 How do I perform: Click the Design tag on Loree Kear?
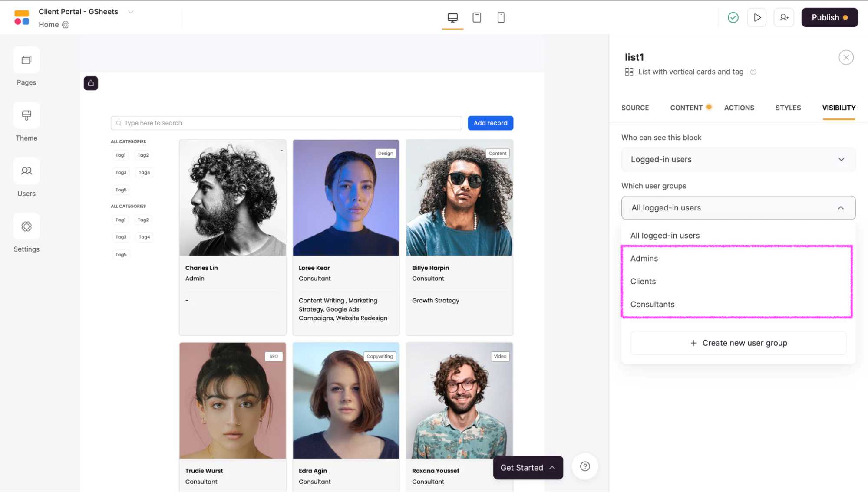(385, 153)
